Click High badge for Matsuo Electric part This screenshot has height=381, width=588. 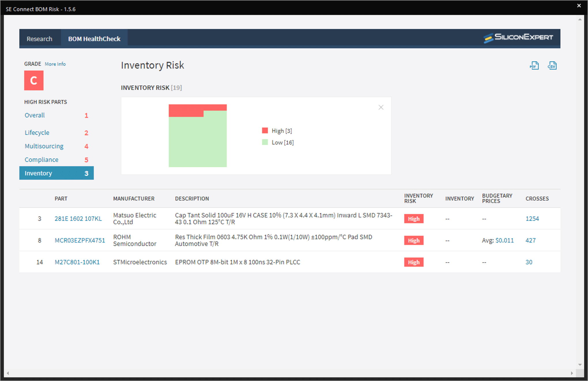pos(414,219)
